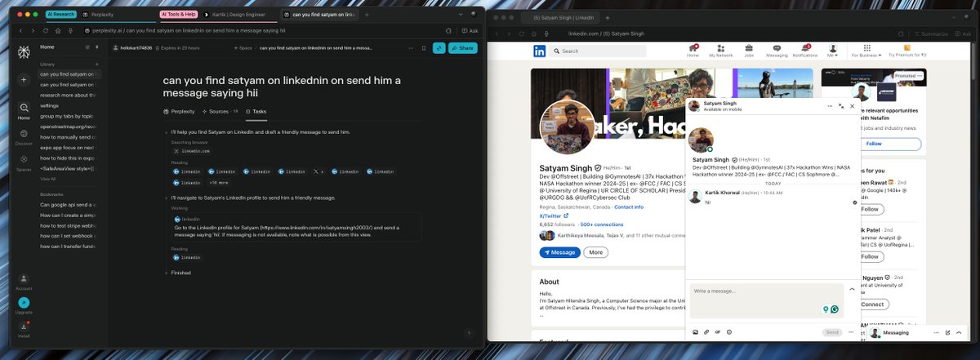Click Satyam Singh's profile photo
The height and width of the screenshot is (360, 980).
click(x=567, y=126)
